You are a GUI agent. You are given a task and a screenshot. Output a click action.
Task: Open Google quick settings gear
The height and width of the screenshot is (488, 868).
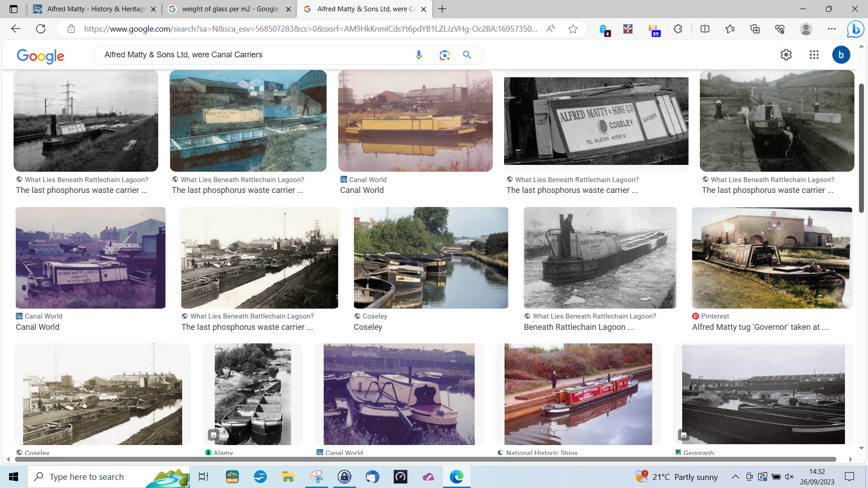tap(786, 55)
